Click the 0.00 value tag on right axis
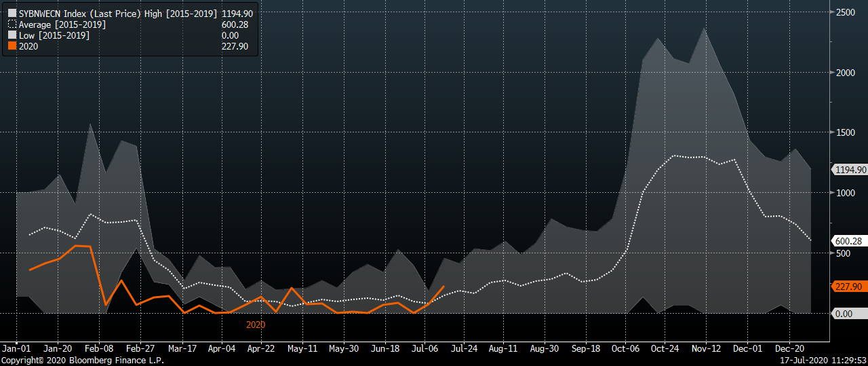The height and width of the screenshot is (366, 868). click(x=844, y=314)
